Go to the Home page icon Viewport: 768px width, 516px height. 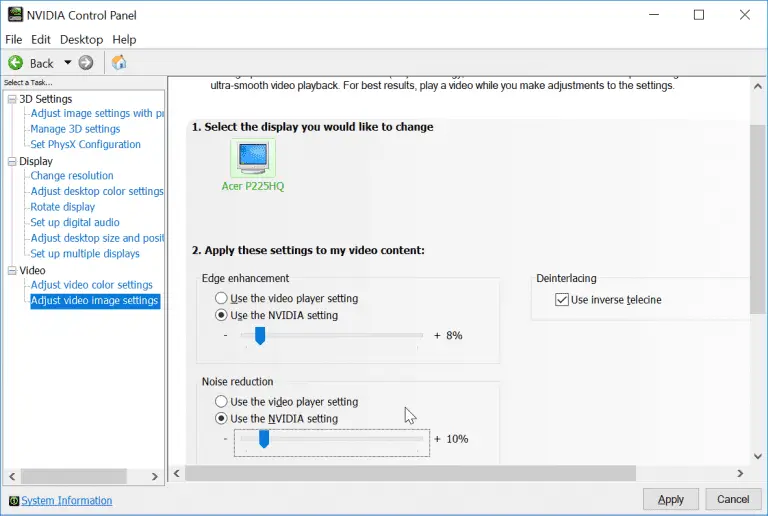pyautogui.click(x=119, y=63)
